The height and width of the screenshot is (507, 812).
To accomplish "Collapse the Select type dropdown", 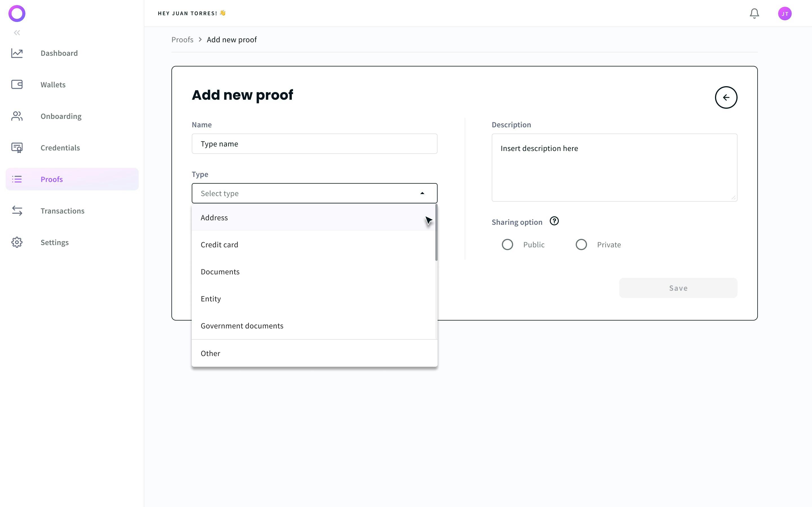I will point(422,194).
